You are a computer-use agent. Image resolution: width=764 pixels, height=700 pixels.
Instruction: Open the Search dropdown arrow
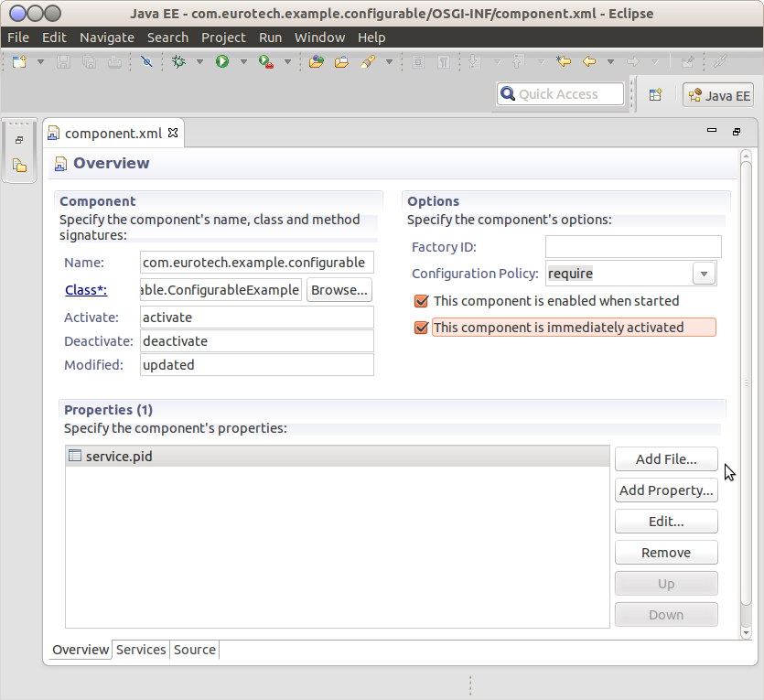tap(389, 62)
